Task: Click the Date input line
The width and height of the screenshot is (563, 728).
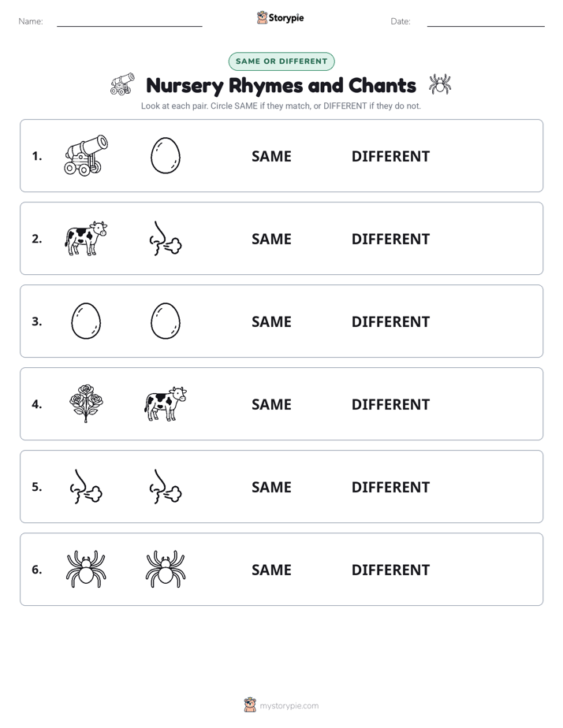Action: click(486, 22)
